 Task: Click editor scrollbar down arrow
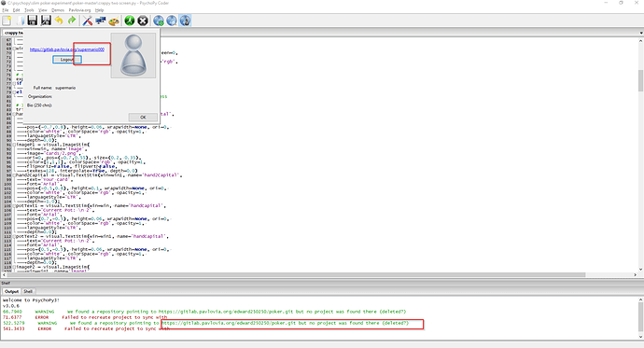(640, 269)
